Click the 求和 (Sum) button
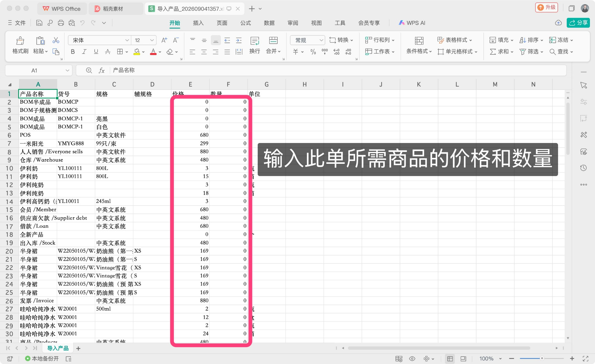The image size is (595, 364). (x=502, y=52)
